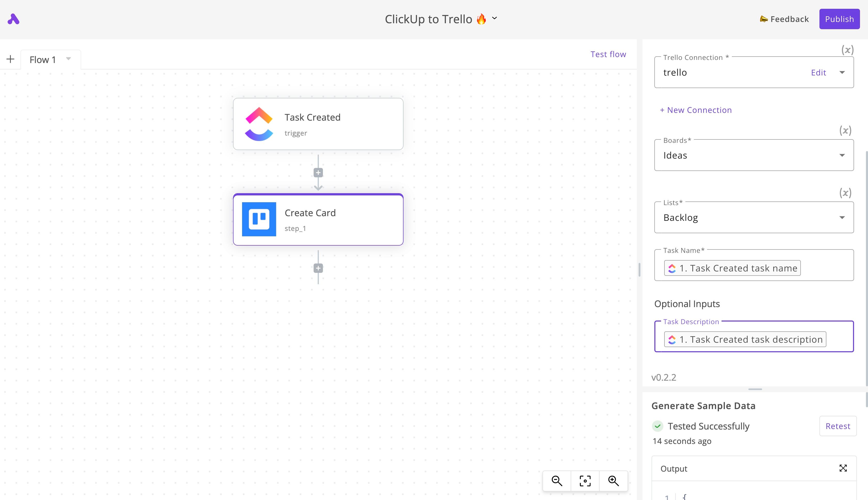Open the Flow 1 tab dropdown arrow
Image resolution: width=868 pixels, height=500 pixels.
click(68, 59)
